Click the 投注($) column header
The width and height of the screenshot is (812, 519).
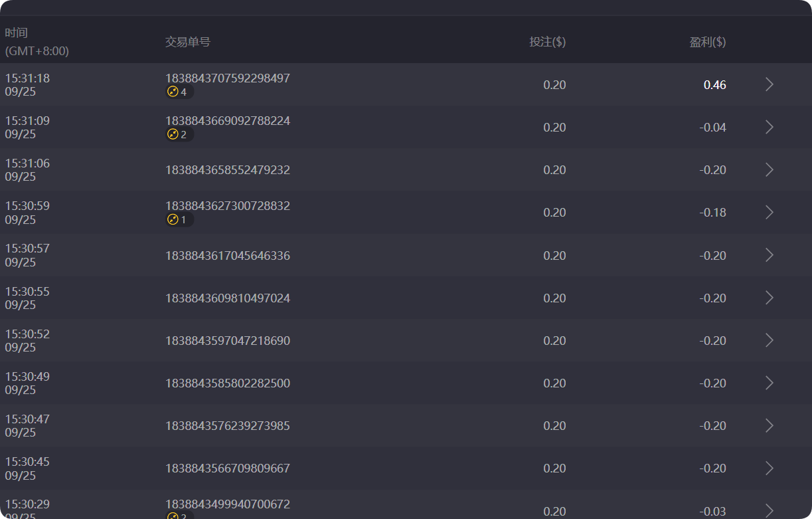coord(547,41)
